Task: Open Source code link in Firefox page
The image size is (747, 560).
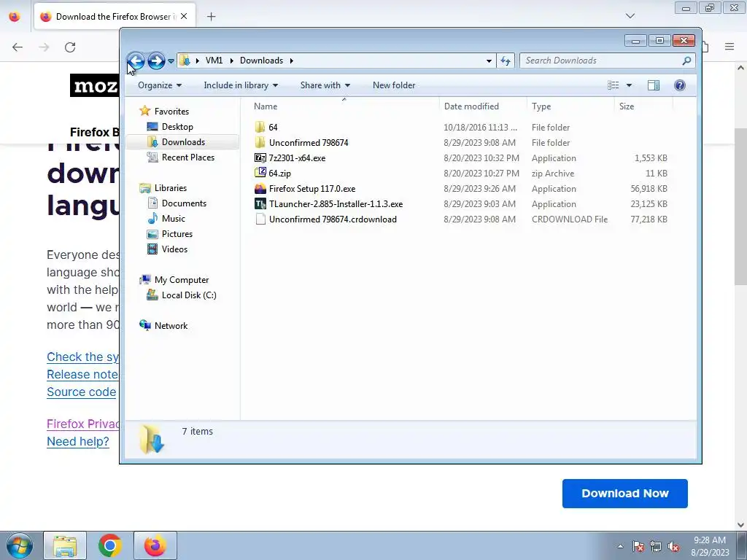Action: [x=82, y=392]
